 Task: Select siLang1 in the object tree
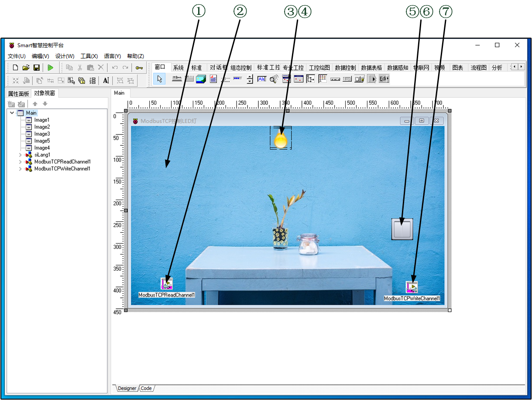pos(42,155)
